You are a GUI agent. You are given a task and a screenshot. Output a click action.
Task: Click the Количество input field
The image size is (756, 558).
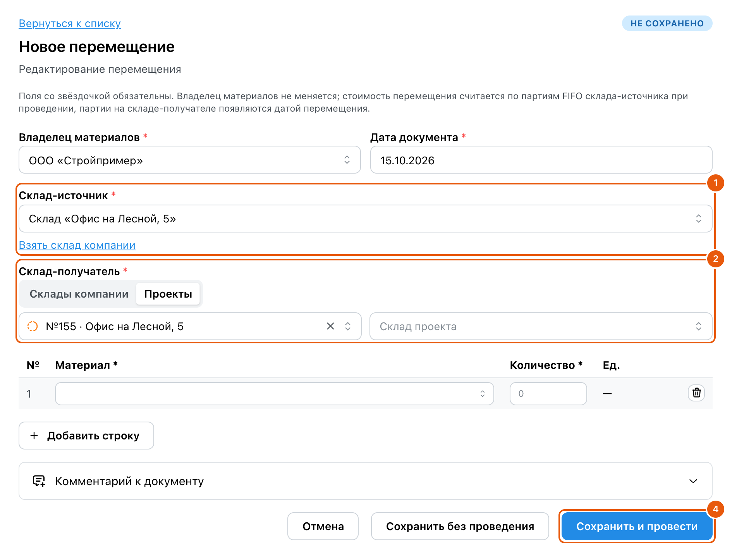point(548,394)
